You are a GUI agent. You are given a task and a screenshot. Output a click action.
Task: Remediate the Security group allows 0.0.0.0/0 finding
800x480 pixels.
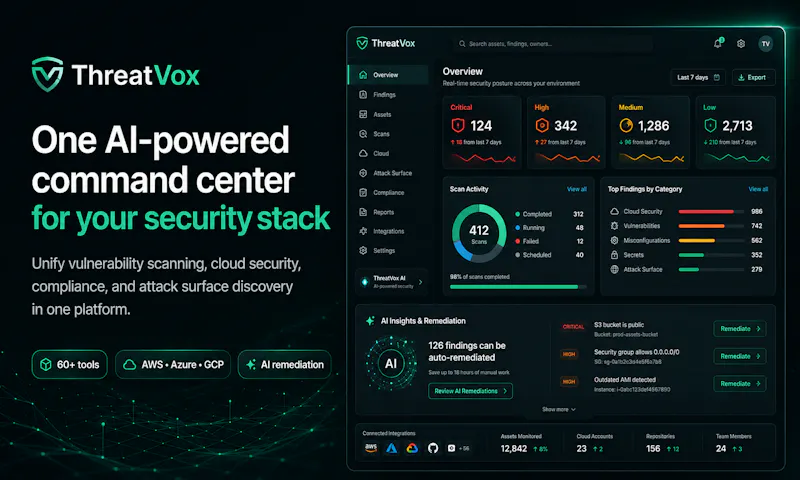click(x=740, y=356)
